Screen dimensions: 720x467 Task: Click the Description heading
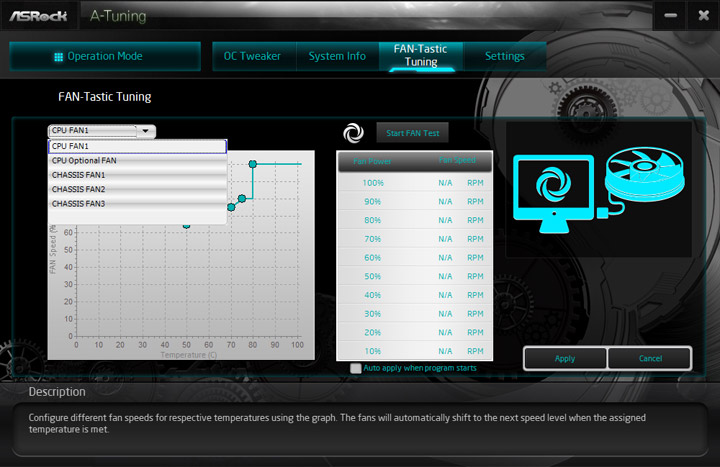pos(57,392)
